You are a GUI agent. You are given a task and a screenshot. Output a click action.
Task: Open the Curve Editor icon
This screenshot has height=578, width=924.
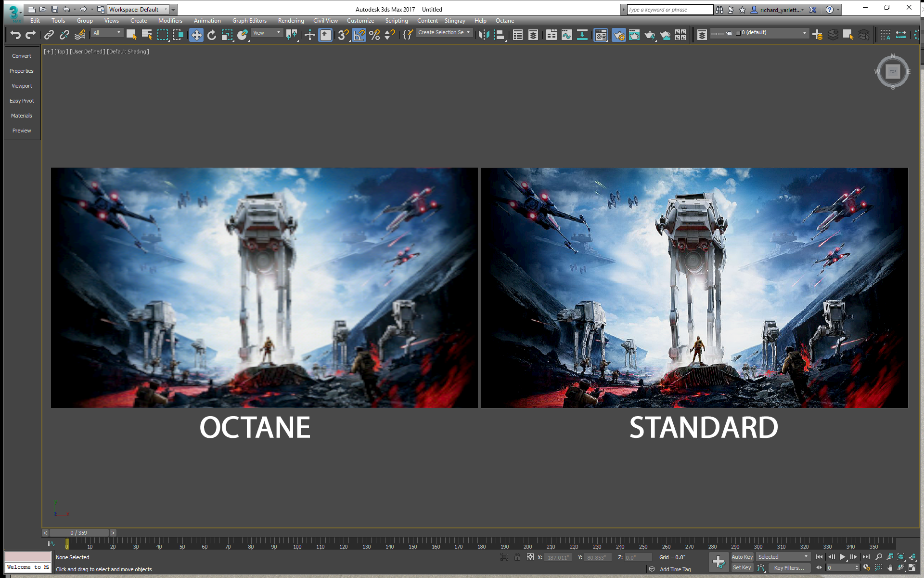[x=567, y=35]
